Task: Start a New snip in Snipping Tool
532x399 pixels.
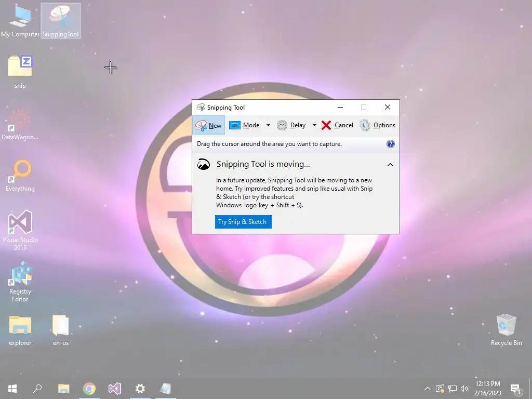Action: point(208,125)
